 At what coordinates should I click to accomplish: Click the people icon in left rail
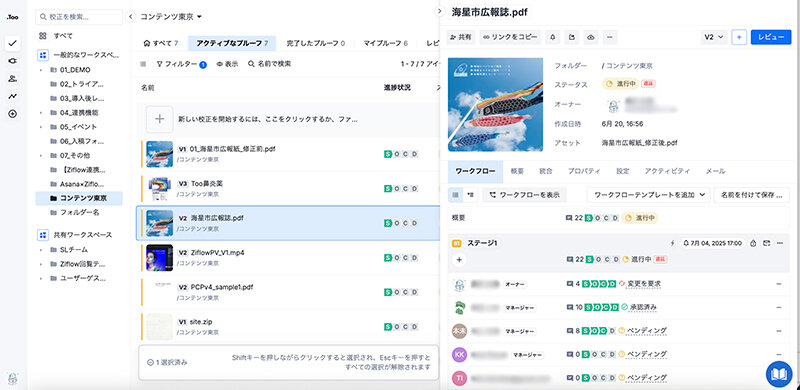point(13,79)
